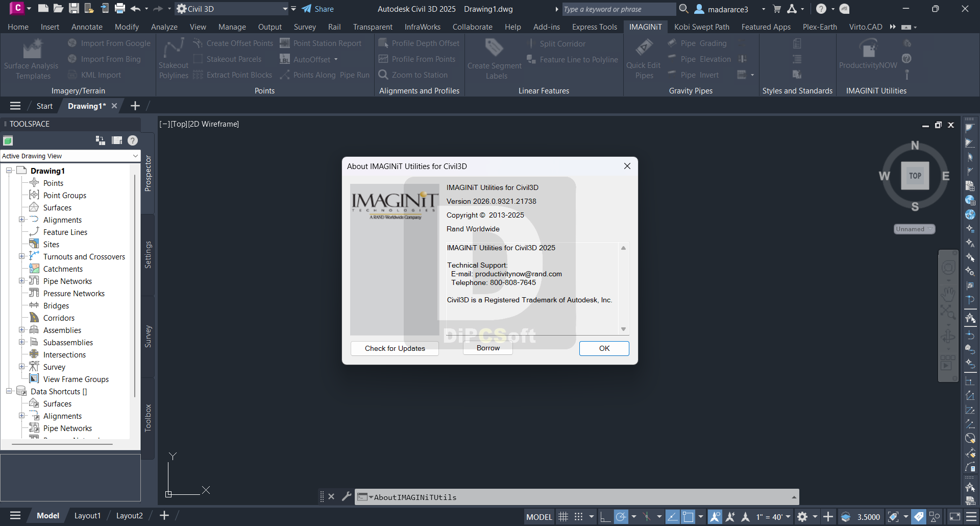Click the Full Navigation Wheel icon in navigation bar
This screenshot has width=980, height=526.
(948, 268)
